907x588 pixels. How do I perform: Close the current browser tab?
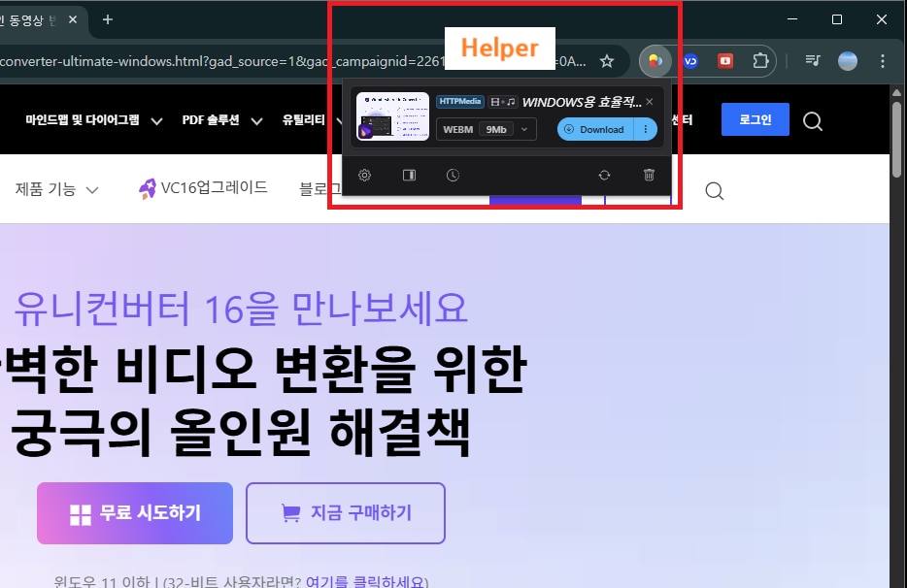pos(73,19)
